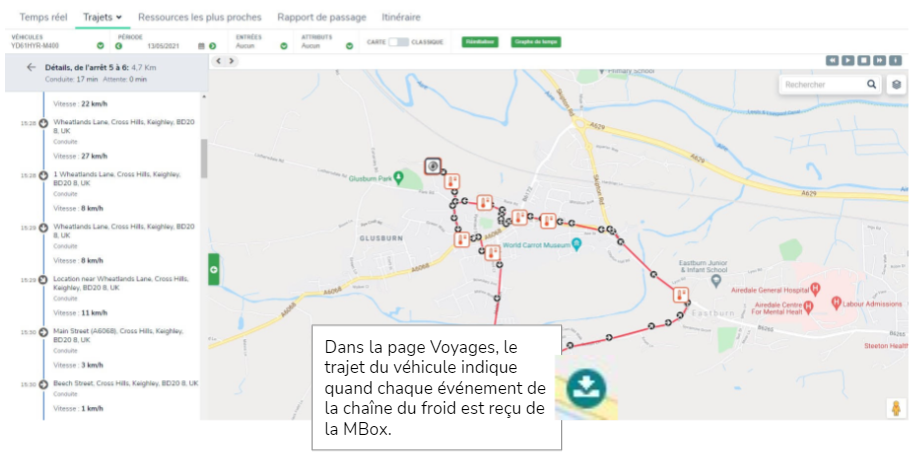Open the Street View pegman icon
Screen dimensions: 919x463
coord(896,408)
